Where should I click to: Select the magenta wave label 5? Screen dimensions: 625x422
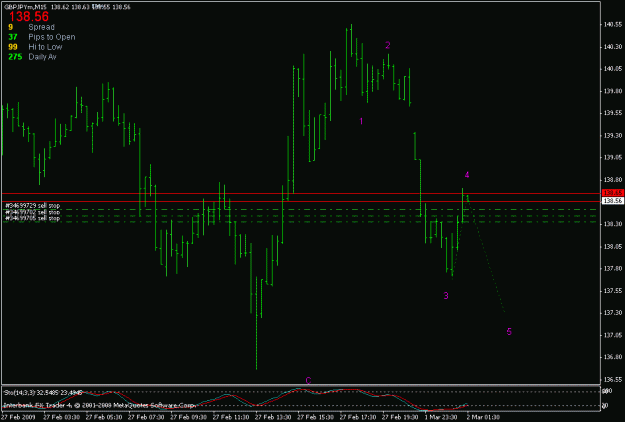click(x=509, y=332)
